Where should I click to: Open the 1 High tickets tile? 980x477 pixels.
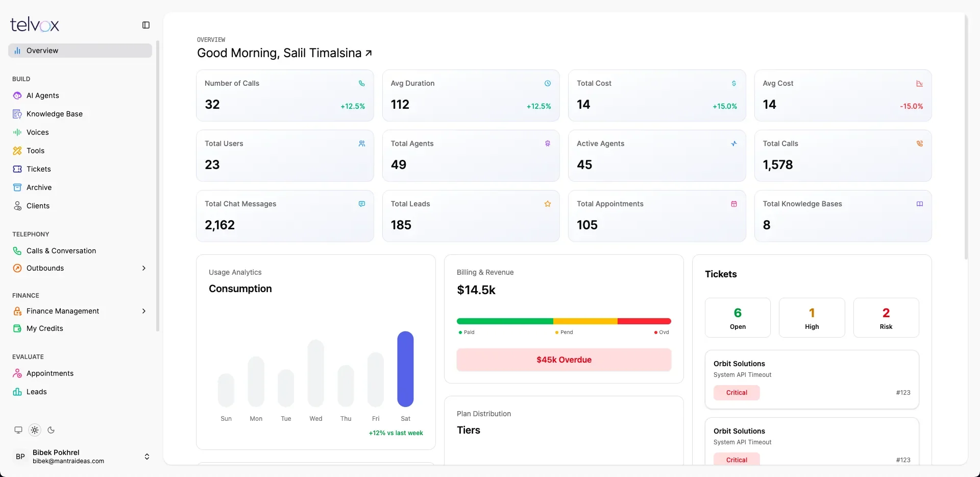click(x=812, y=318)
